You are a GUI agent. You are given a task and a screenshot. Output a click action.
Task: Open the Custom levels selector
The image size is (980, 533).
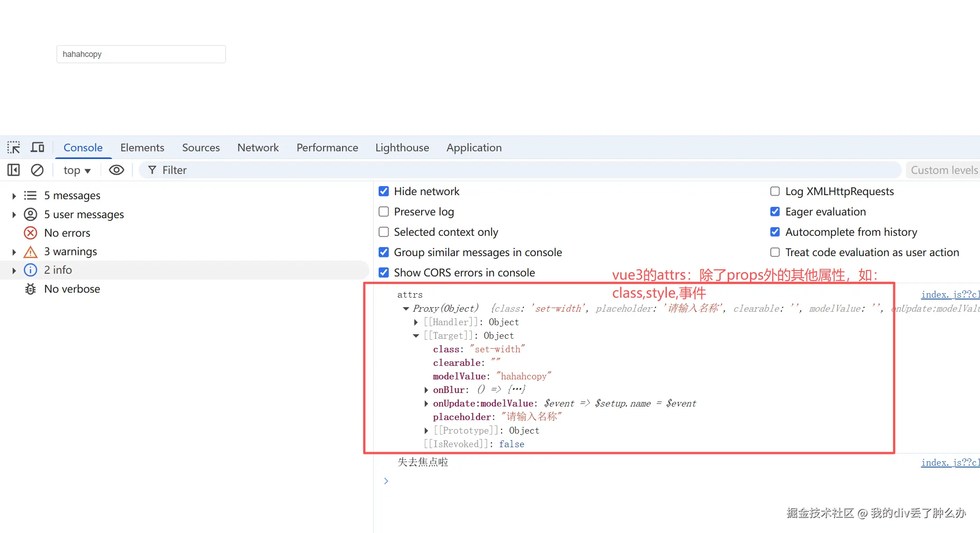(x=943, y=170)
